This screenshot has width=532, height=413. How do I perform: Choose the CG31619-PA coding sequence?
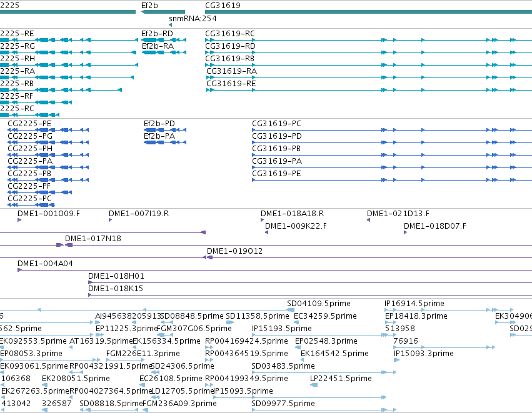coord(277,161)
